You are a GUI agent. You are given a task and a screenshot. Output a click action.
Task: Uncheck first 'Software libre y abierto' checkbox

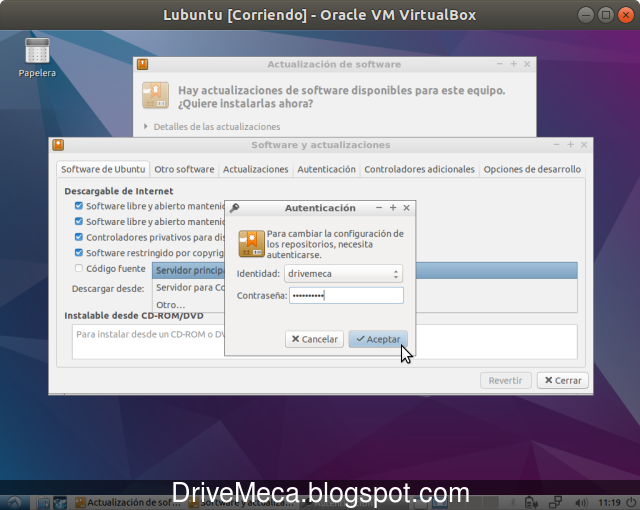pyautogui.click(x=79, y=206)
